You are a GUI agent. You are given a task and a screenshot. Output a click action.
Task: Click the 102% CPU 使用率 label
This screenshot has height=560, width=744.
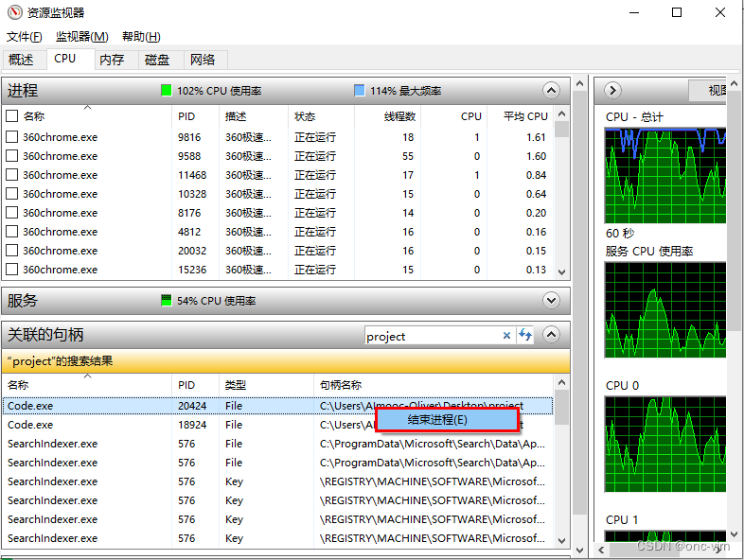[x=220, y=91]
